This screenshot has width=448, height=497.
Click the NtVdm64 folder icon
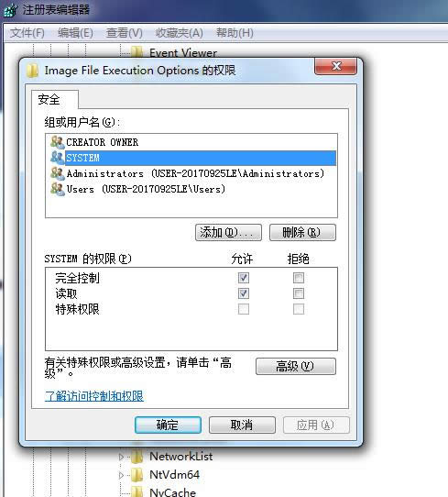pos(137,475)
